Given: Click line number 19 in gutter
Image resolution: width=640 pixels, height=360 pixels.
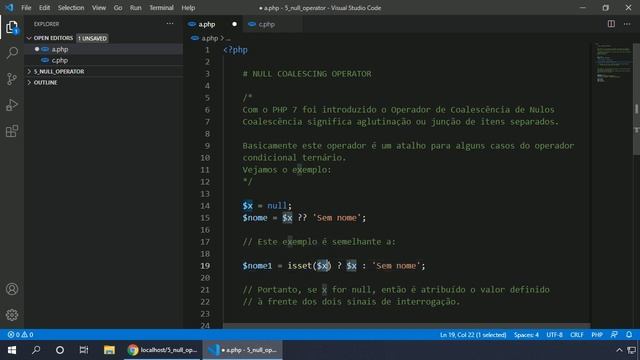Looking at the screenshot, I should coord(205,266).
